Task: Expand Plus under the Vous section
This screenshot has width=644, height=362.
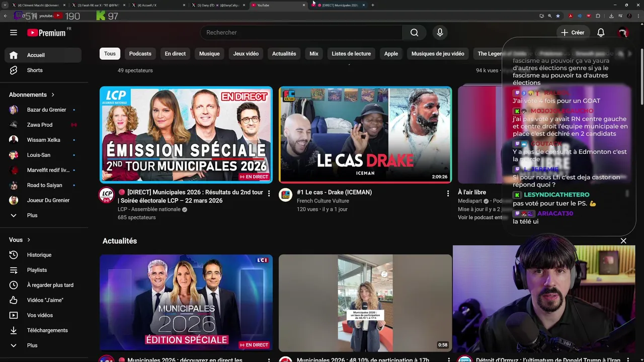Action: pos(43,345)
